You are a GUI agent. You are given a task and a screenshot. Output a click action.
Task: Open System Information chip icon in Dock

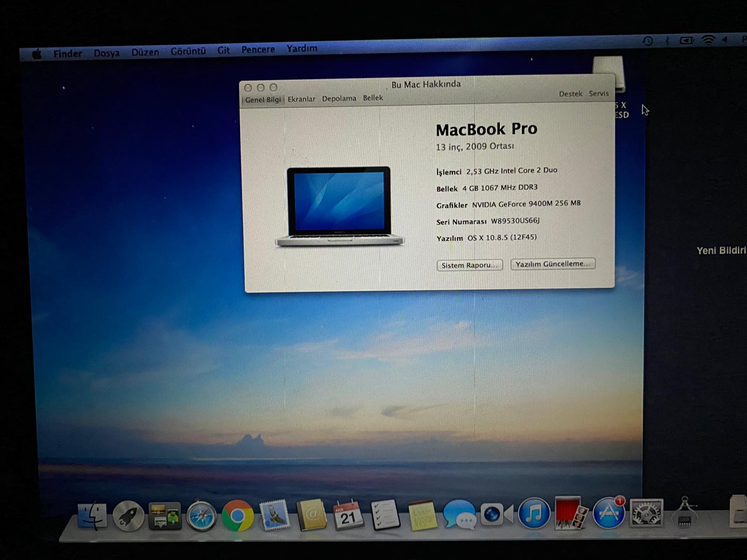pyautogui.click(x=684, y=512)
